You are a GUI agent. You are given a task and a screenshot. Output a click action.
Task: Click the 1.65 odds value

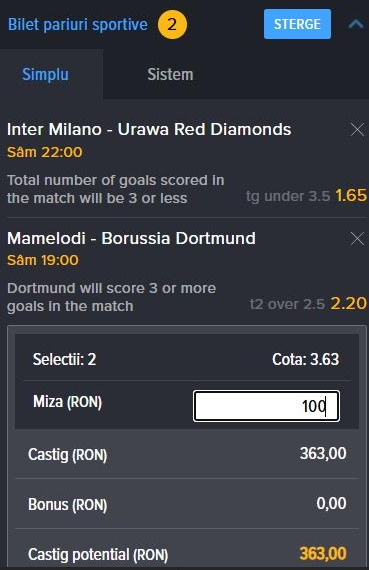[351, 195]
